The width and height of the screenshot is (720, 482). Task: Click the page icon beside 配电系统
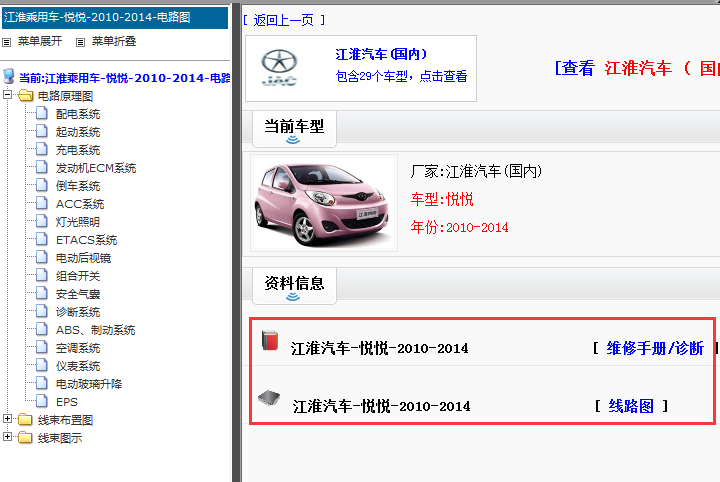coord(42,113)
